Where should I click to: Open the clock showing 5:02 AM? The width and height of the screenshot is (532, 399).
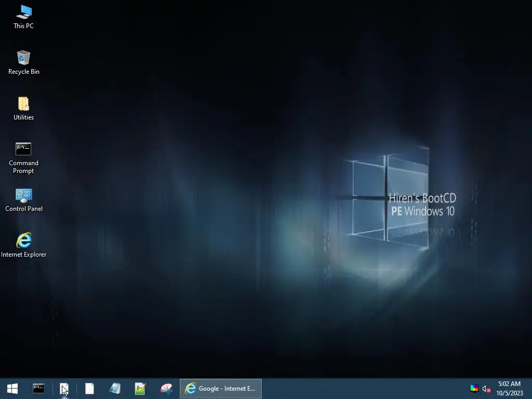pyautogui.click(x=510, y=389)
